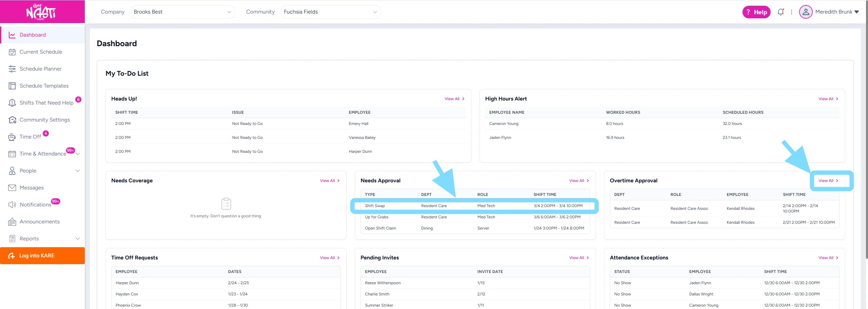Click the Time Off icon
Viewport: 868px width, 309px height.
(12, 137)
